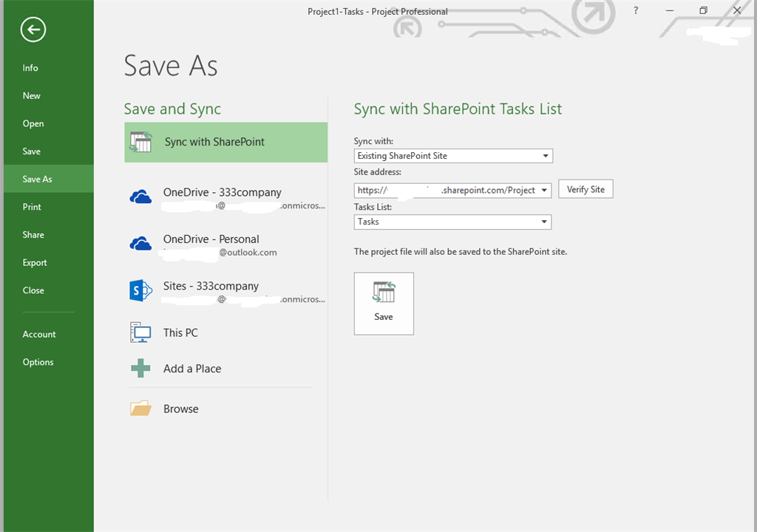The height and width of the screenshot is (532, 757).
Task: Open the Tasks List dropdown
Action: tap(452, 222)
